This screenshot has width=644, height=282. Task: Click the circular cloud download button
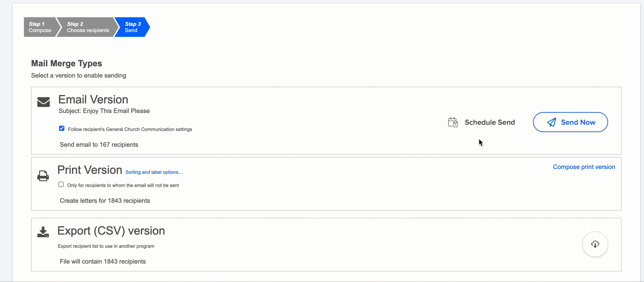[x=595, y=244]
